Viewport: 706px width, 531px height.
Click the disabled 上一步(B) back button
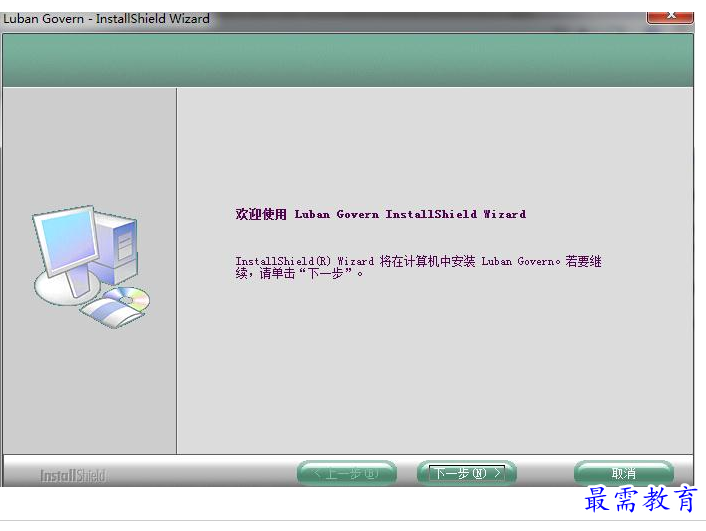347,473
